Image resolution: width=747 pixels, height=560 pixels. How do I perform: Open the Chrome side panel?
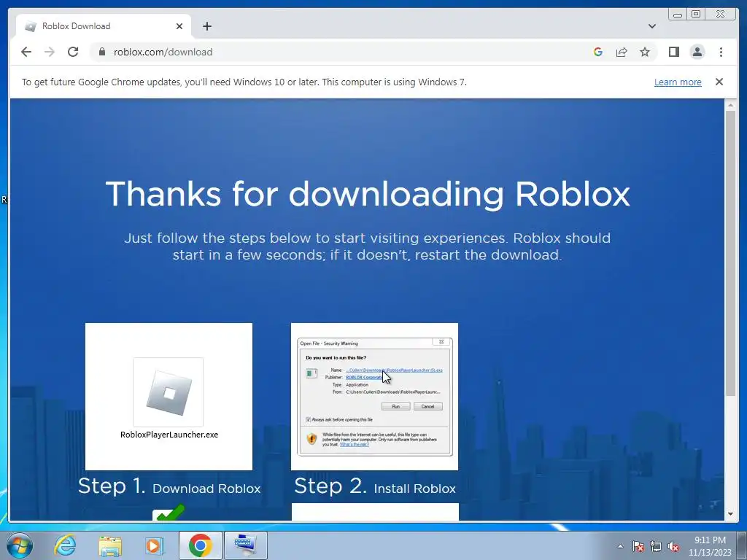tap(673, 52)
